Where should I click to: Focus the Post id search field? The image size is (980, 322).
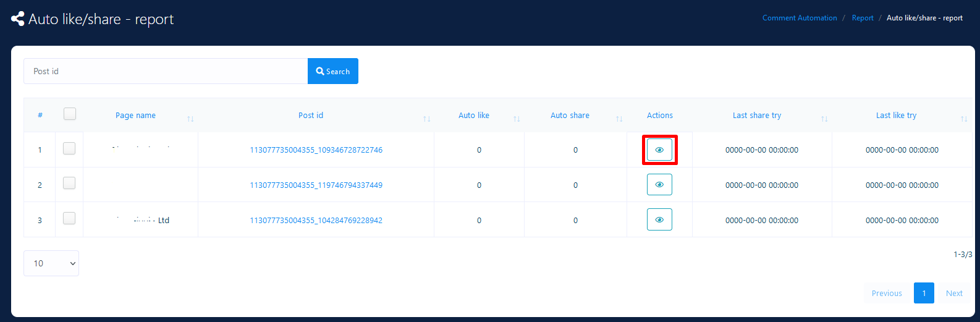[x=166, y=71]
